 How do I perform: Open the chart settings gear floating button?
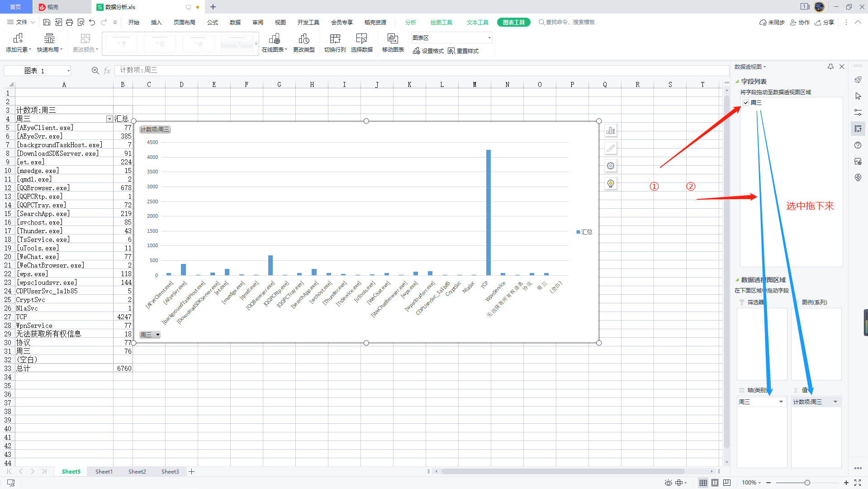(611, 166)
